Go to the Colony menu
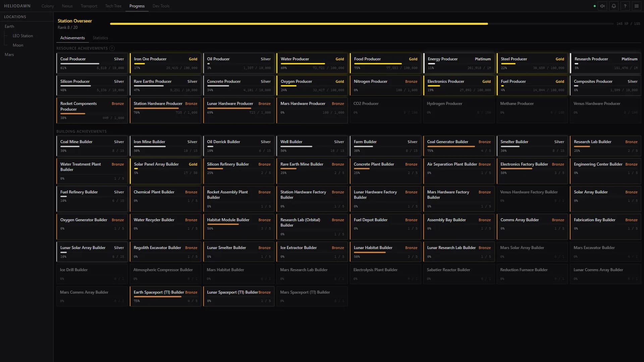Viewport: 644px width, 362px height. coord(48,6)
